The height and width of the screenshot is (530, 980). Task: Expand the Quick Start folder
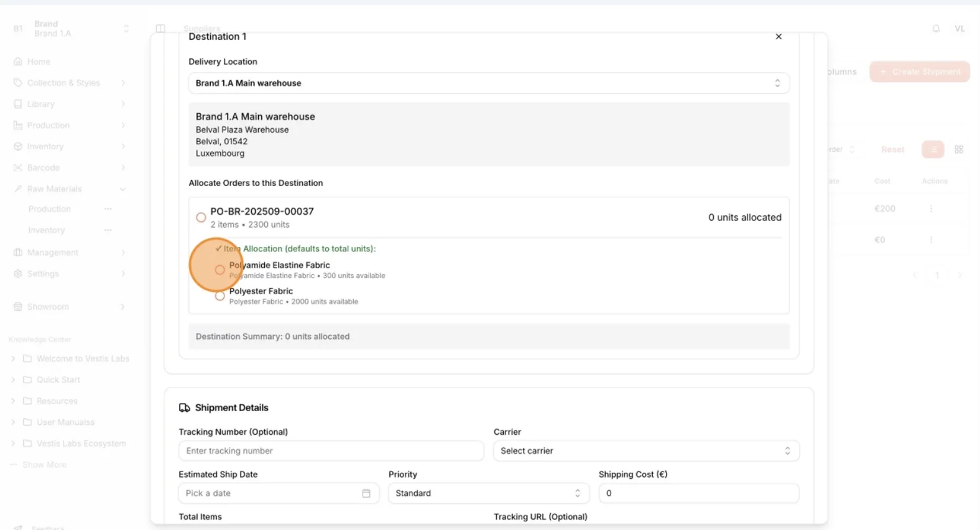tap(13, 380)
